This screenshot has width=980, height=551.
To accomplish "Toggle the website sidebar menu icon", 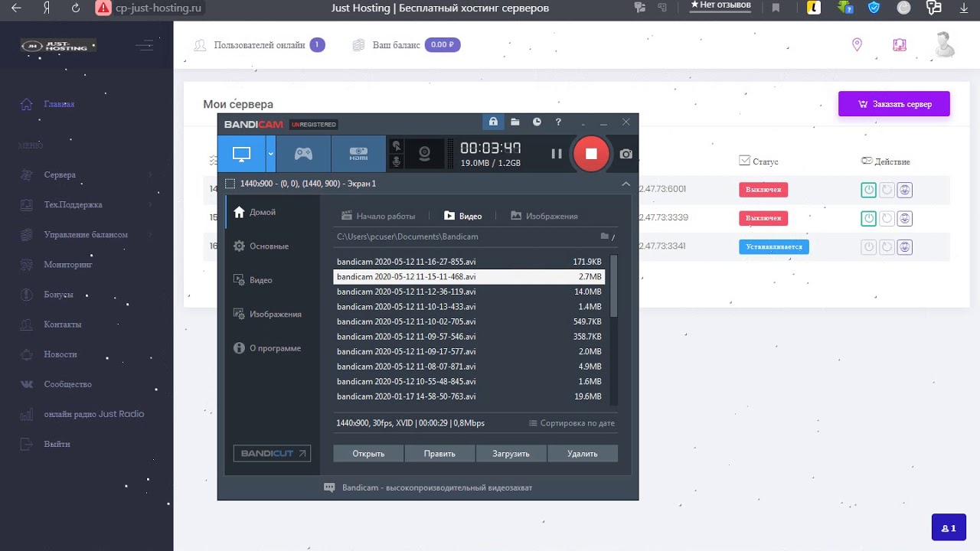I will (x=144, y=45).
